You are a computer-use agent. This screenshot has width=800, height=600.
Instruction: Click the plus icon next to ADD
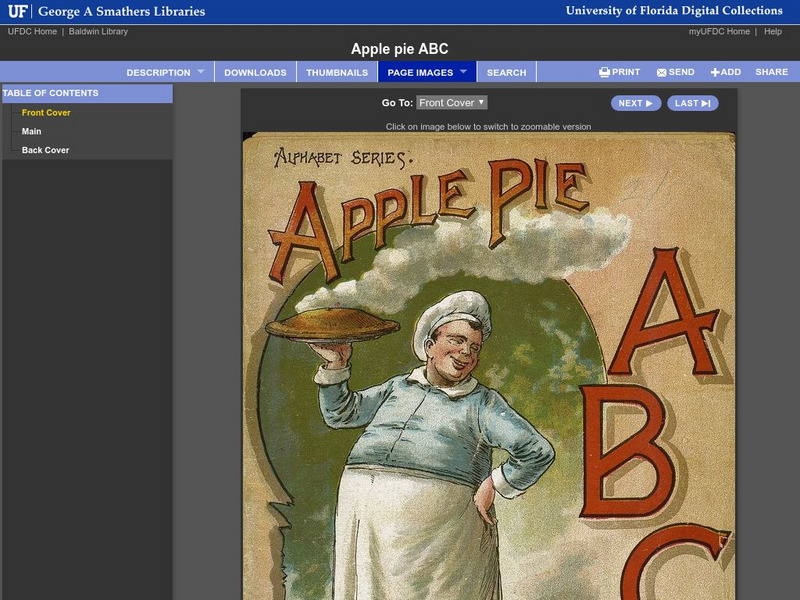click(713, 72)
